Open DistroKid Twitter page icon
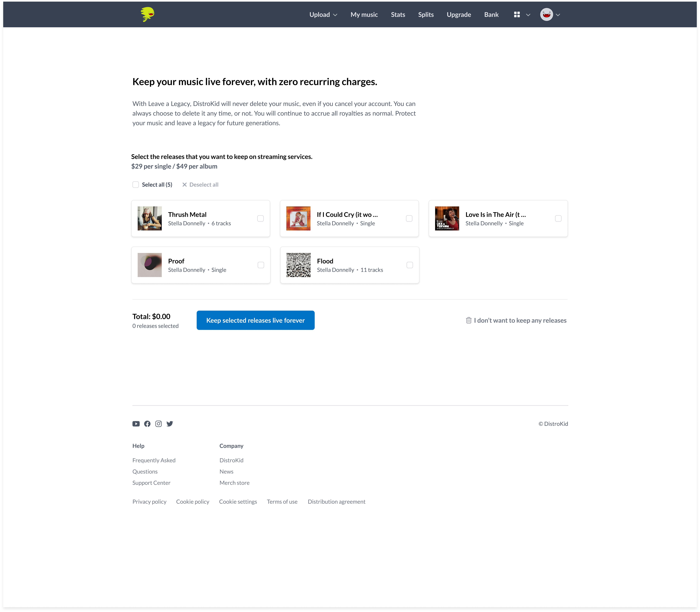Viewport: 700px width, 612px height. pyautogui.click(x=170, y=424)
